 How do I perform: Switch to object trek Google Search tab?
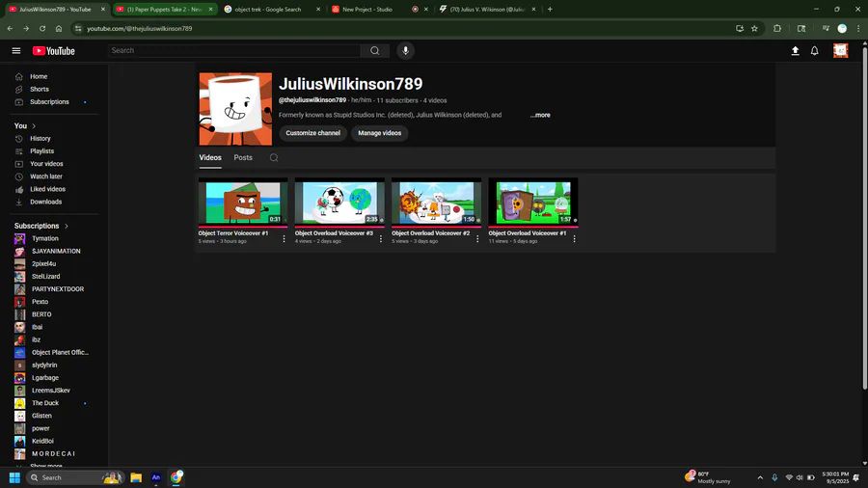click(272, 10)
